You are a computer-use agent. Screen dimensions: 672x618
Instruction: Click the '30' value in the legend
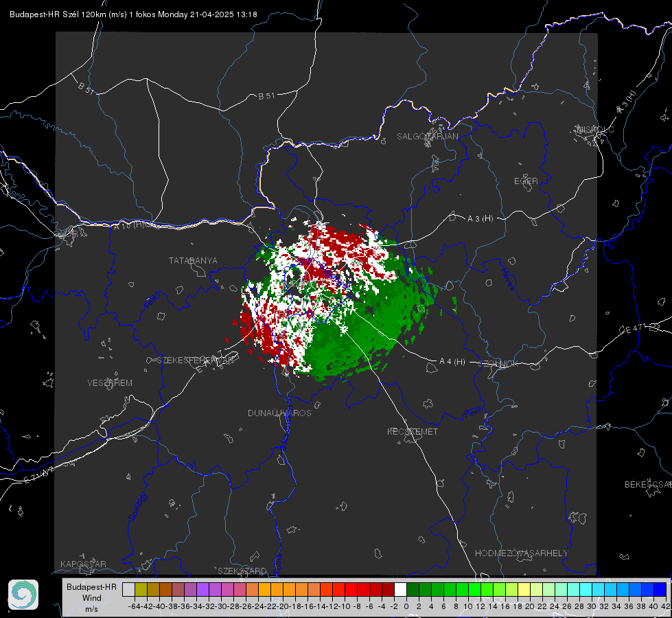point(592,606)
